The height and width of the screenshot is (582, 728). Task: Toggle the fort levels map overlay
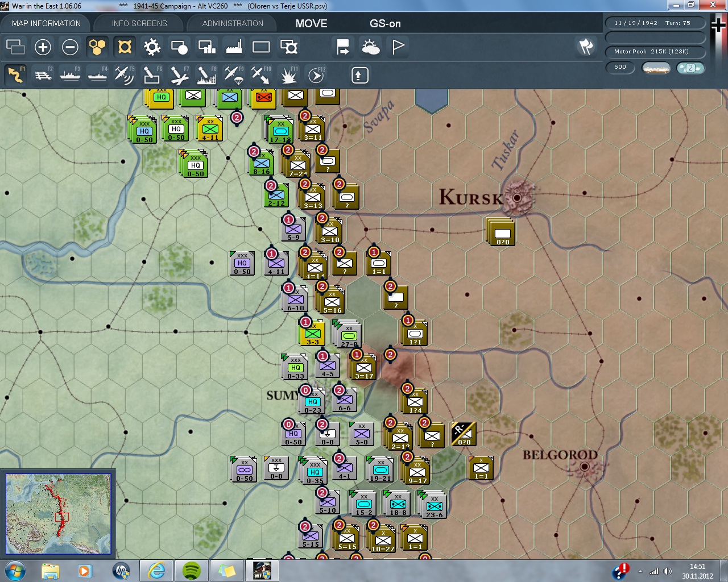(125, 47)
